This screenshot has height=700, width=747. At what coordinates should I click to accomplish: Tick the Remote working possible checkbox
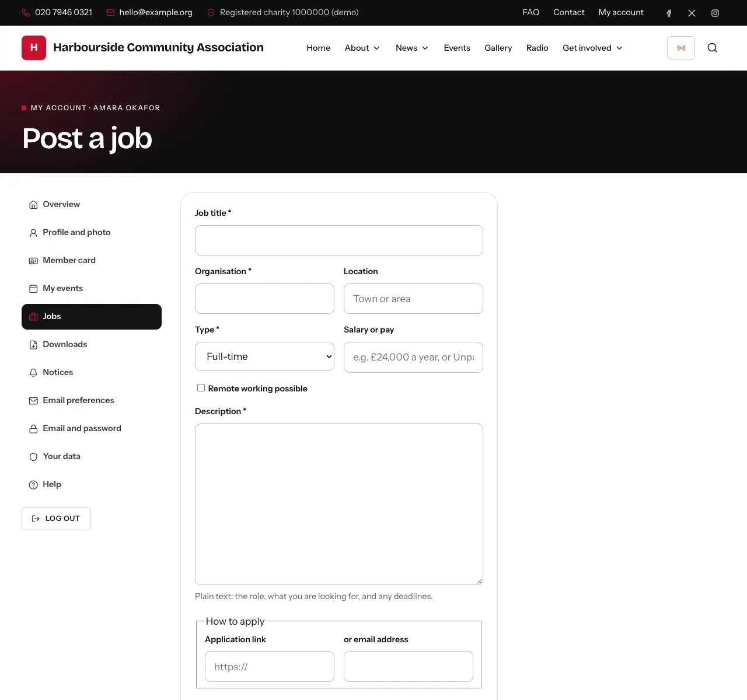click(x=201, y=388)
